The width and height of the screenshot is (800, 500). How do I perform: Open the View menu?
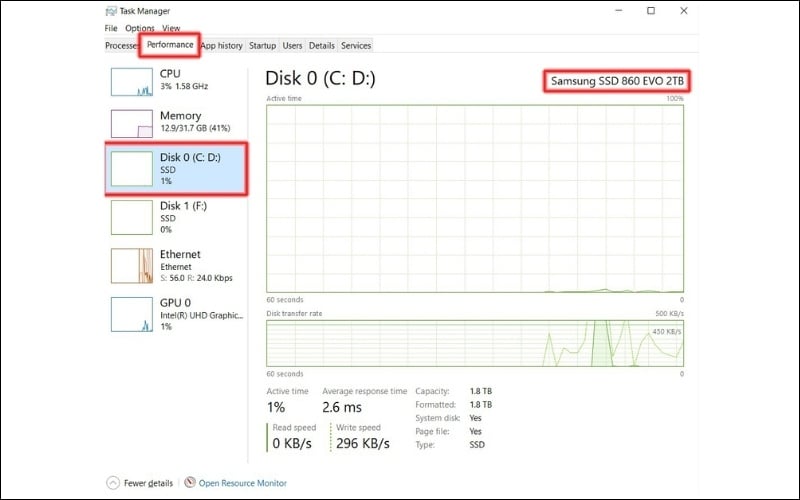pos(171,28)
